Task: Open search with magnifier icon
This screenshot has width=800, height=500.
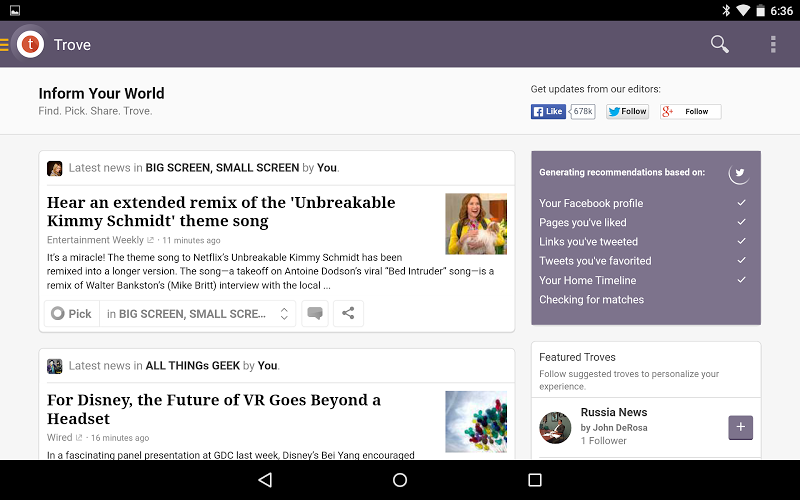Action: click(x=719, y=44)
